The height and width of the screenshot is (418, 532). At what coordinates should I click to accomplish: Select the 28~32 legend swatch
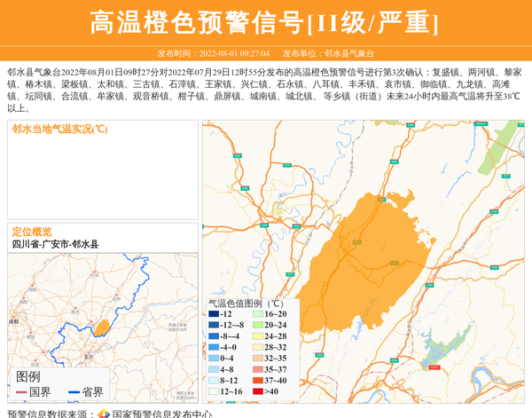pyautogui.click(x=258, y=347)
